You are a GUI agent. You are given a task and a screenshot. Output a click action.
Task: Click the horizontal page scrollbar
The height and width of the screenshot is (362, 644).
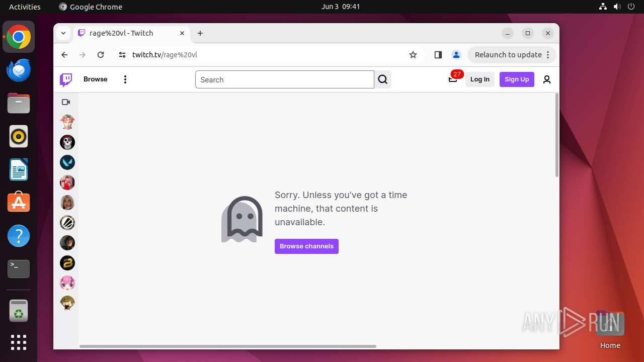tap(228, 346)
